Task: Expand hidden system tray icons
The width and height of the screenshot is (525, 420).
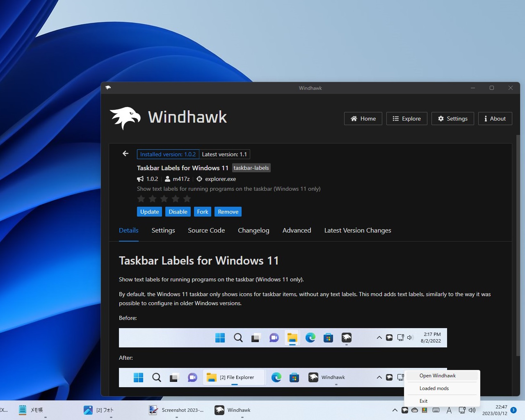Action: (x=394, y=410)
